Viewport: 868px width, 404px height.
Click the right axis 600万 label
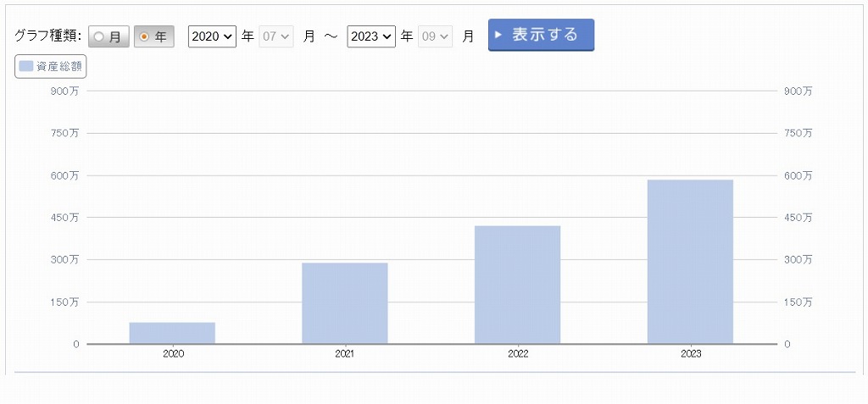point(798,175)
